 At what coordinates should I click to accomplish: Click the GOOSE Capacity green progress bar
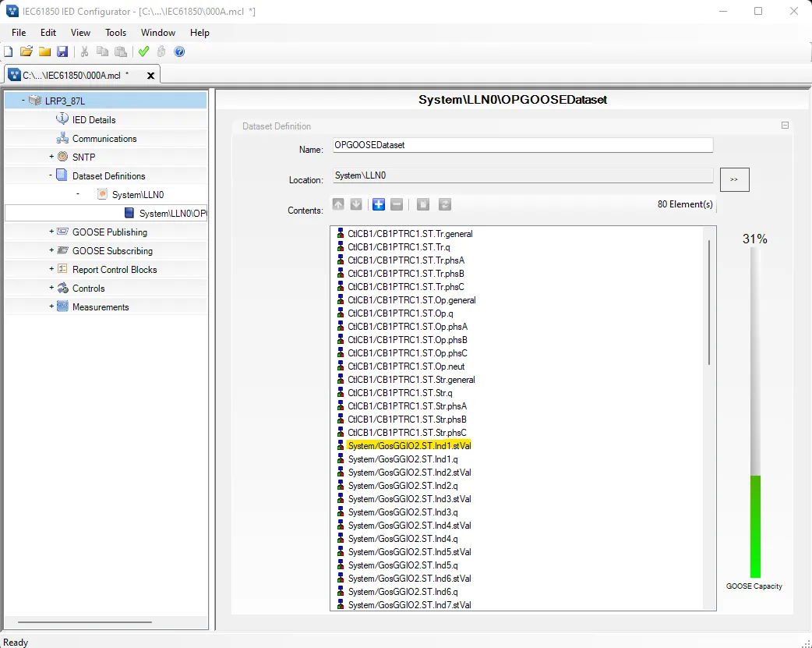coord(754,526)
